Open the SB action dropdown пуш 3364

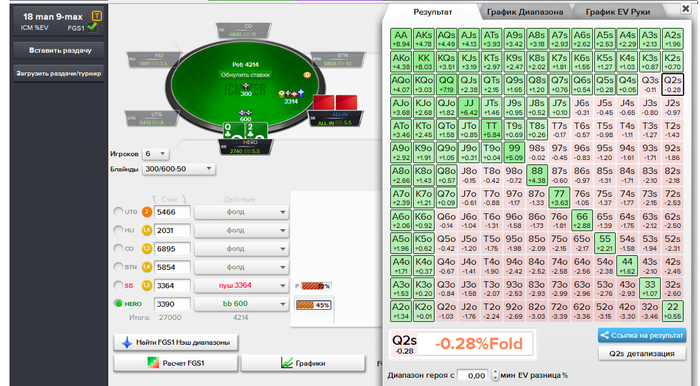242,285
